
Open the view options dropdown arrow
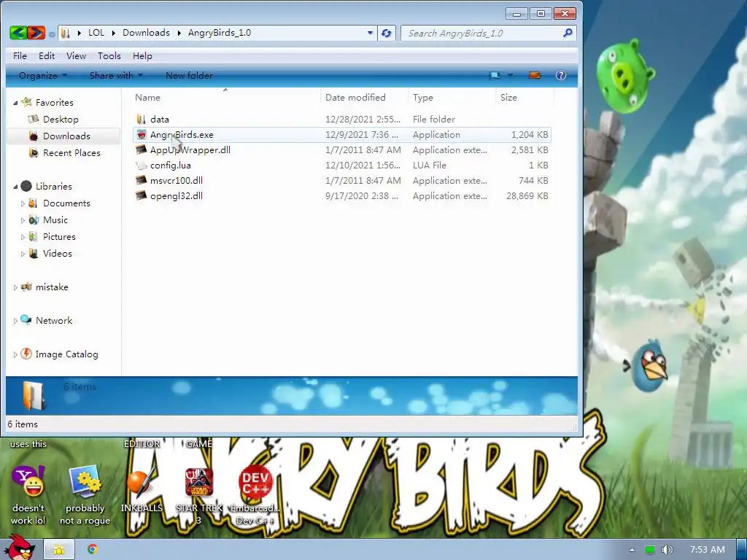coord(510,75)
